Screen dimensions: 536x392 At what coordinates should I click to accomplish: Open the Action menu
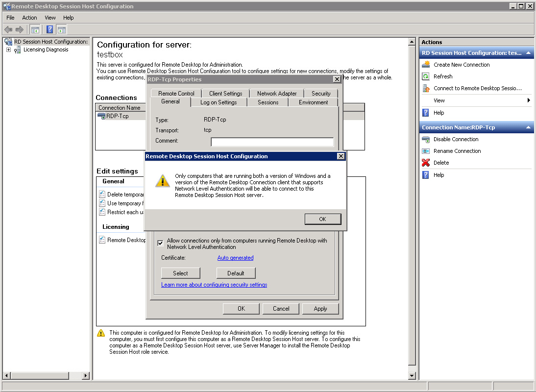click(x=29, y=18)
